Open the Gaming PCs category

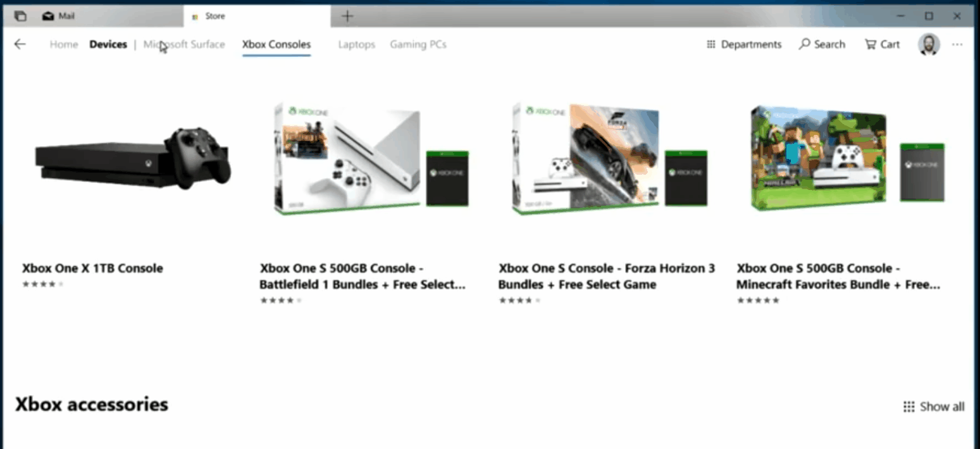(x=418, y=44)
